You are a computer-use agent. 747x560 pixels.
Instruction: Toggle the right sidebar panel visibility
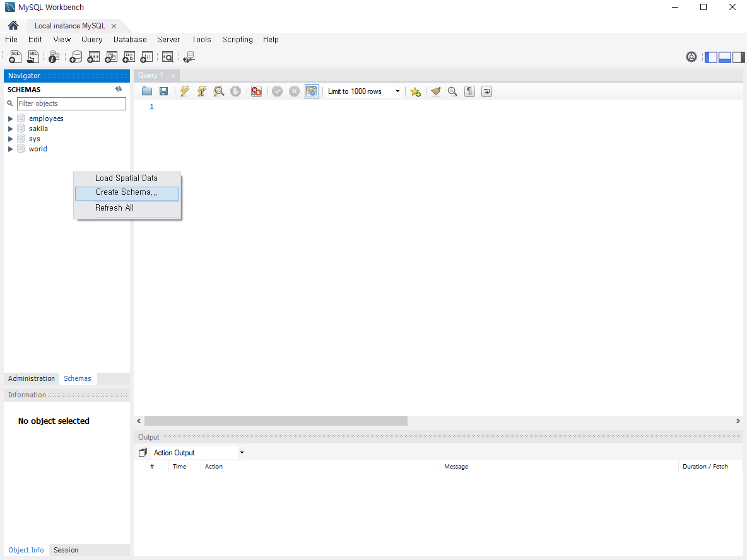738,57
